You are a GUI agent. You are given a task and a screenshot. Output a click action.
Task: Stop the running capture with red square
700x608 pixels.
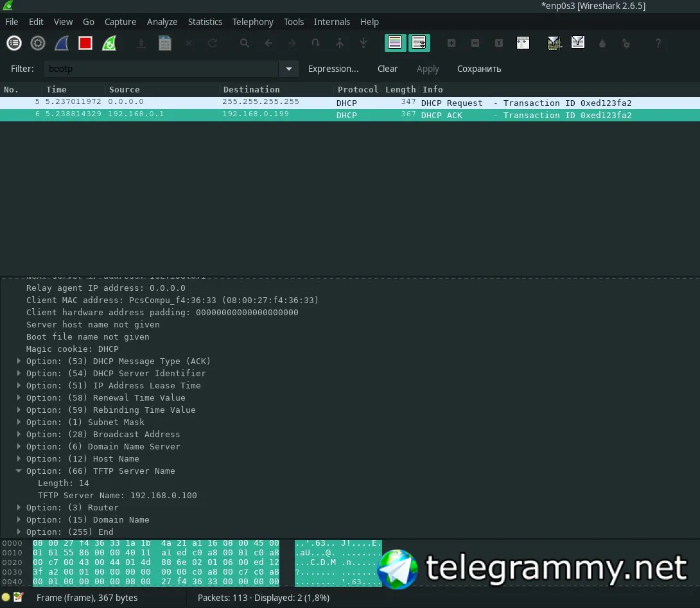tap(85, 43)
